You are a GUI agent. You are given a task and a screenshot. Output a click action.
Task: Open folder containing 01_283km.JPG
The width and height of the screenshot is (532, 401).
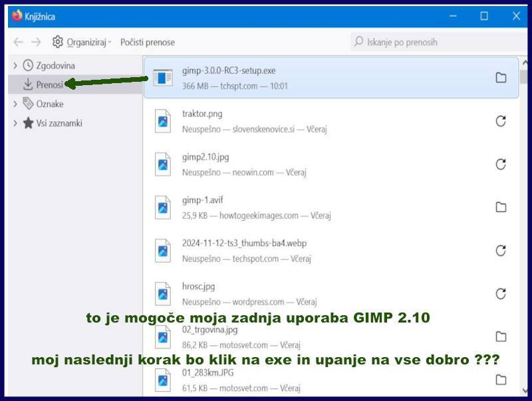[x=501, y=380]
